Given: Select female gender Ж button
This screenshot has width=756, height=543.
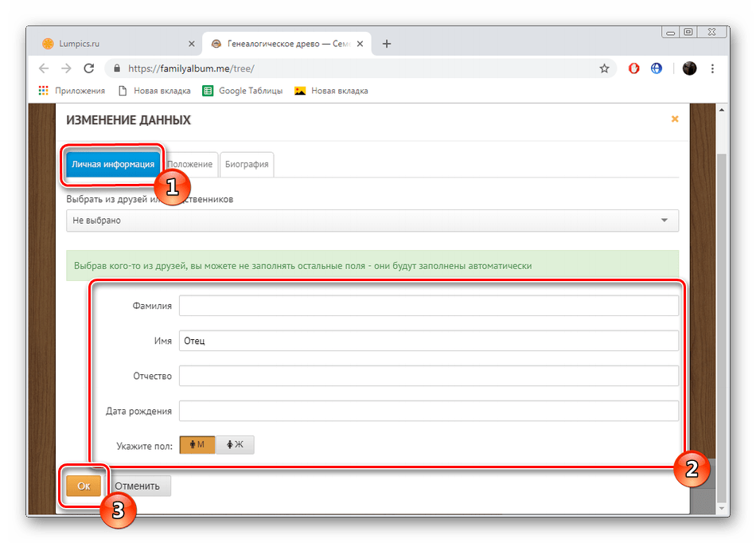Looking at the screenshot, I should [x=235, y=444].
